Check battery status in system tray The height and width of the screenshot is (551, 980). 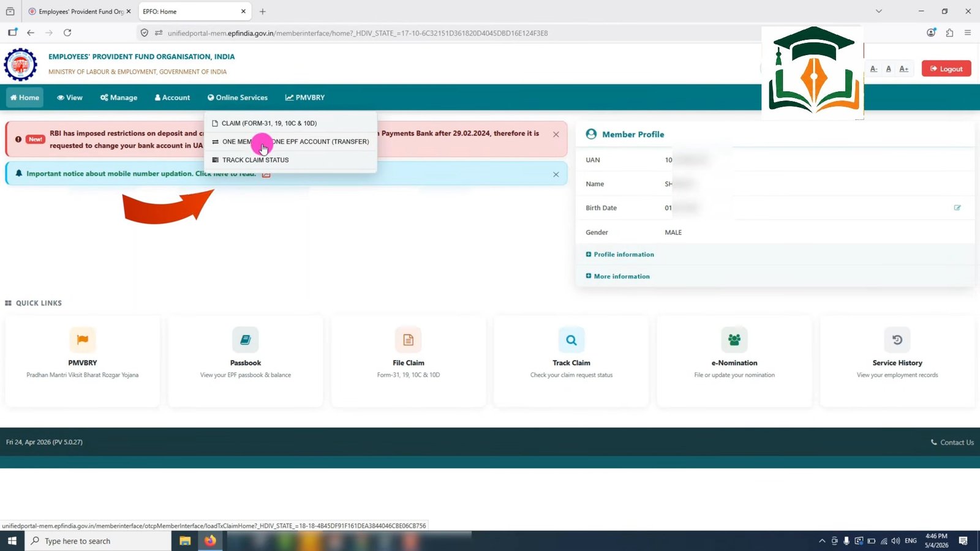[x=872, y=541]
